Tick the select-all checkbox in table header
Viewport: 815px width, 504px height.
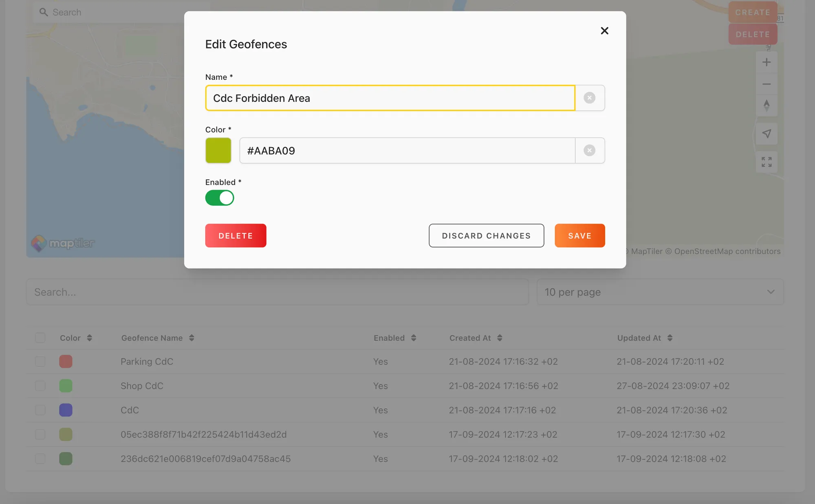(40, 337)
